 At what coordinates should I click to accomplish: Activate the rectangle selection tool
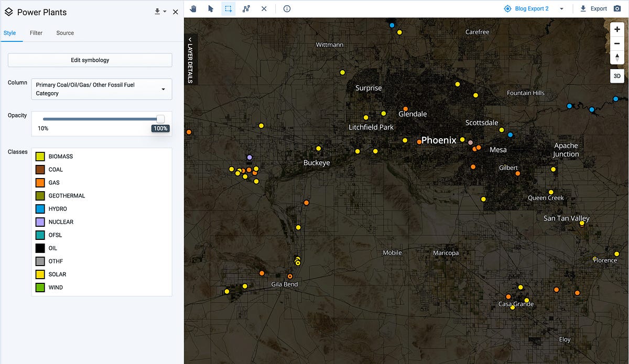tap(229, 8)
